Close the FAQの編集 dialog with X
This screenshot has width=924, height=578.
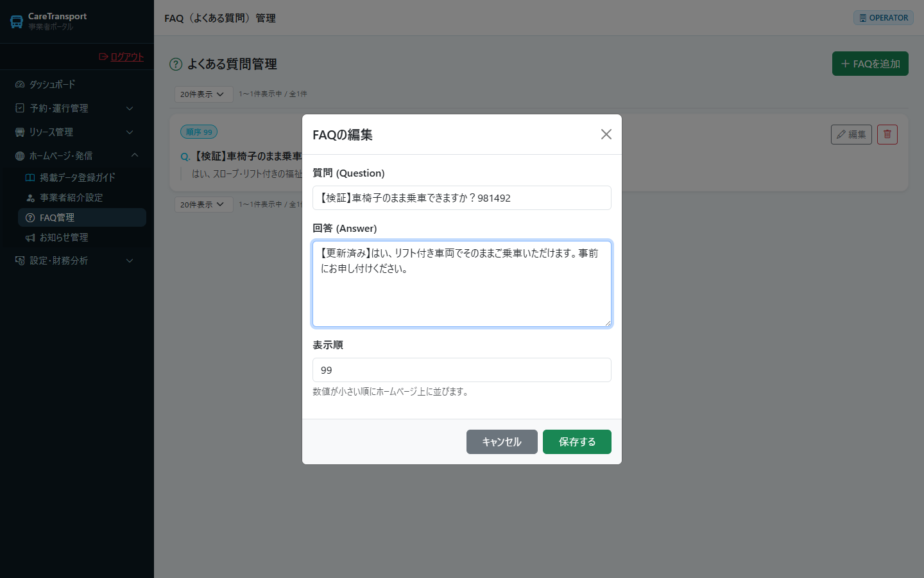pyautogui.click(x=606, y=134)
